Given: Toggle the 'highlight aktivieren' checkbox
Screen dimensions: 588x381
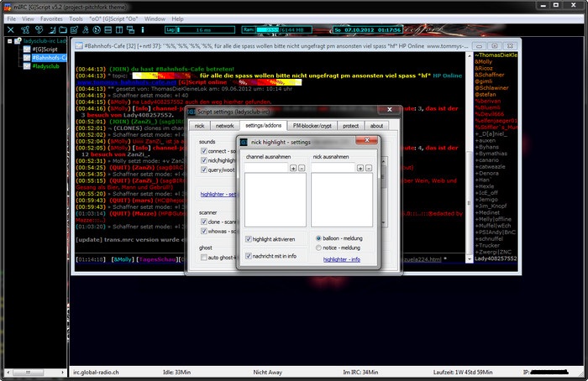Looking at the screenshot, I should click(x=249, y=238).
